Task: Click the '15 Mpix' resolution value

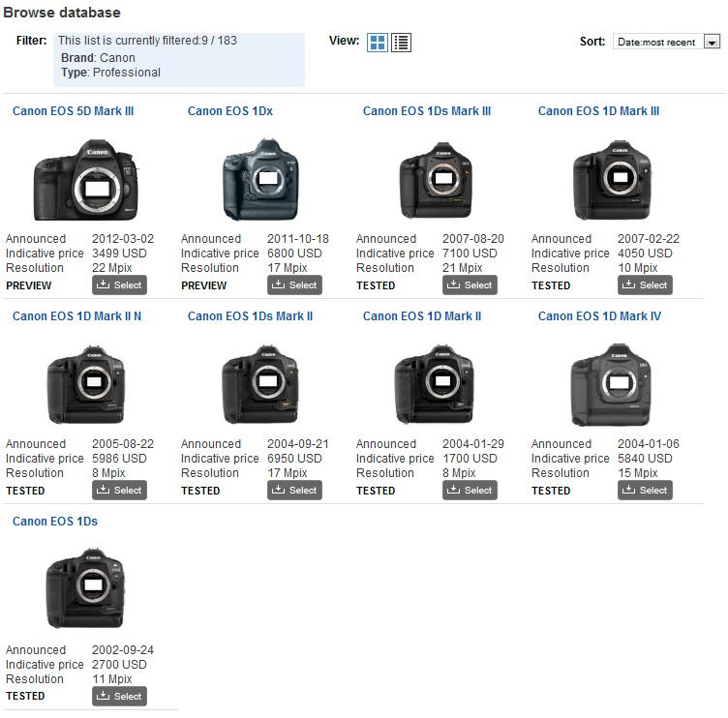Action: tap(638, 473)
